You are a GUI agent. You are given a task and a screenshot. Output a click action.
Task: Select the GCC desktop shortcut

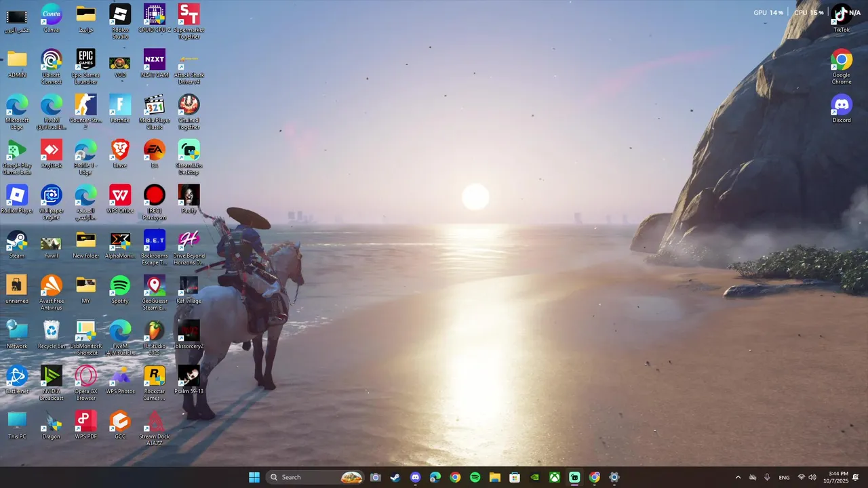(120, 425)
